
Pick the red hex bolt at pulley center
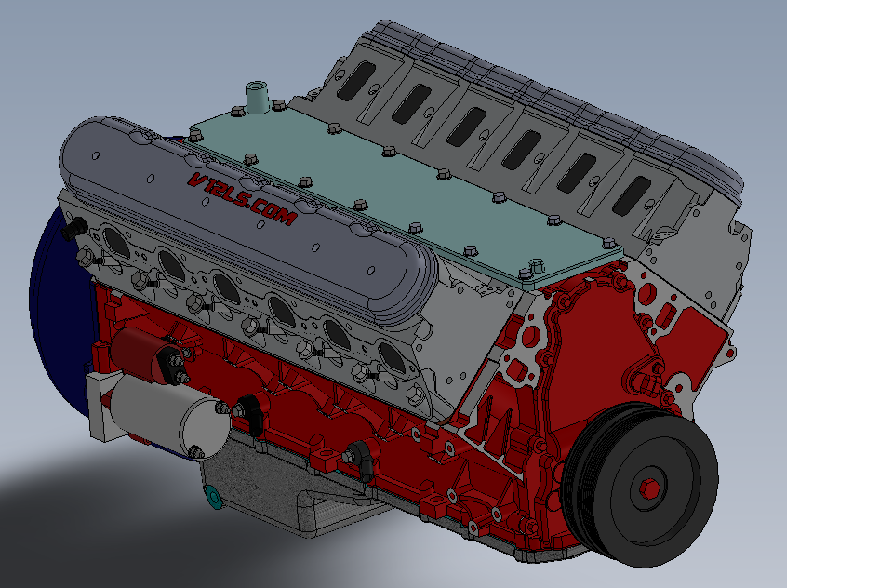coord(650,488)
